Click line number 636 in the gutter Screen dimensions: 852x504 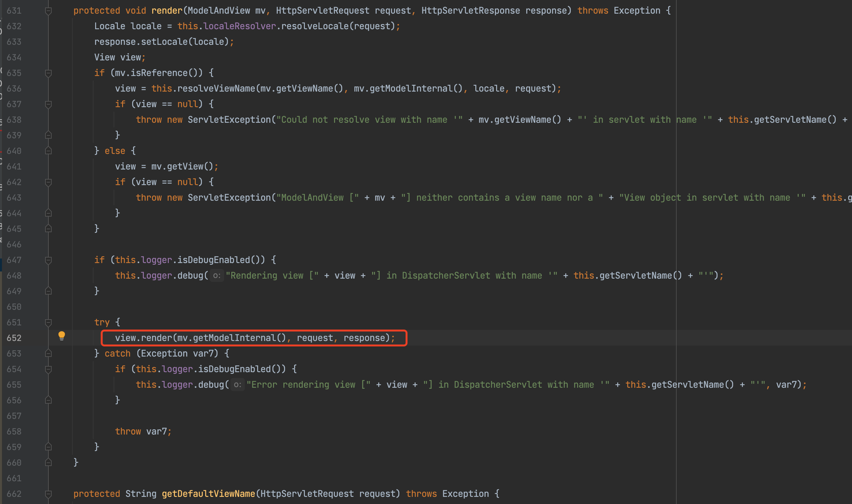pyautogui.click(x=14, y=89)
